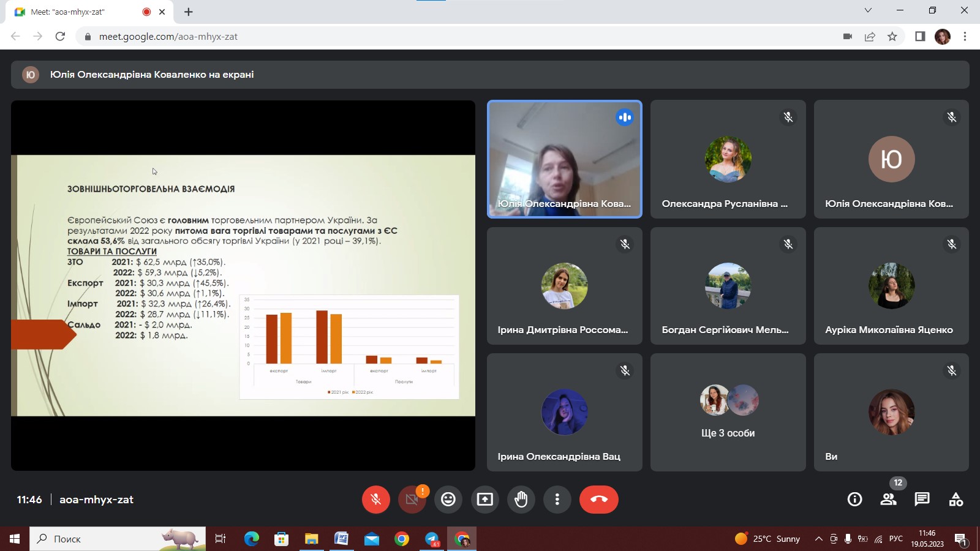Open the Meet browser tab
This screenshot has width=980, height=551.
click(x=80, y=12)
